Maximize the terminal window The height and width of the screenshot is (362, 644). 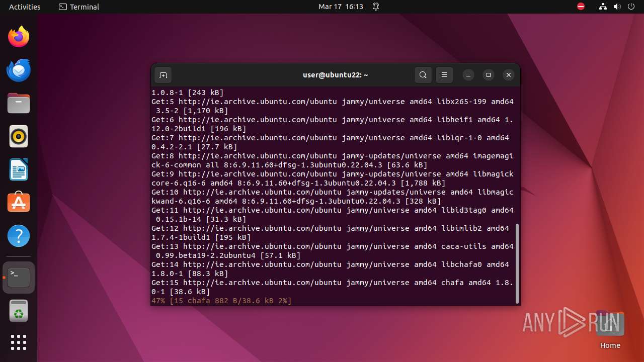(489, 75)
